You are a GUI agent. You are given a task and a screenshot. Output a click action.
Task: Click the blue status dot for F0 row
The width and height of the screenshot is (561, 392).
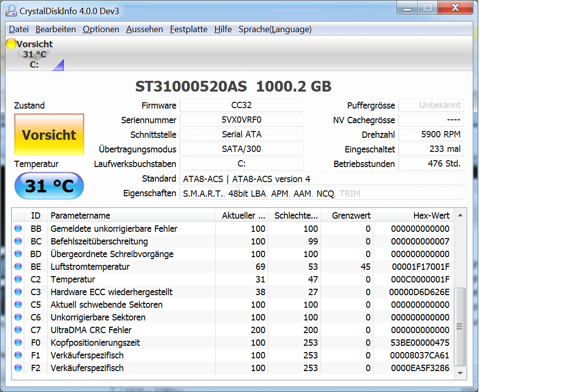(x=18, y=342)
